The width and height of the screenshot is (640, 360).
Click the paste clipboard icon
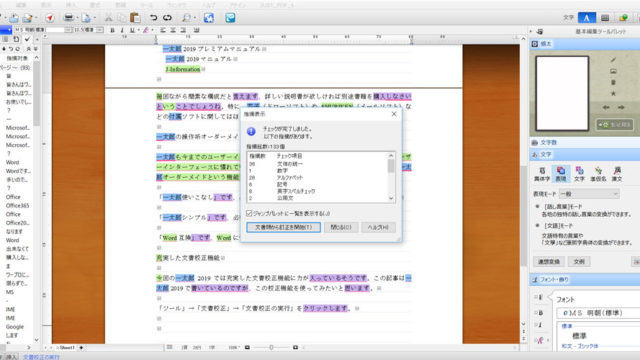click(135, 18)
